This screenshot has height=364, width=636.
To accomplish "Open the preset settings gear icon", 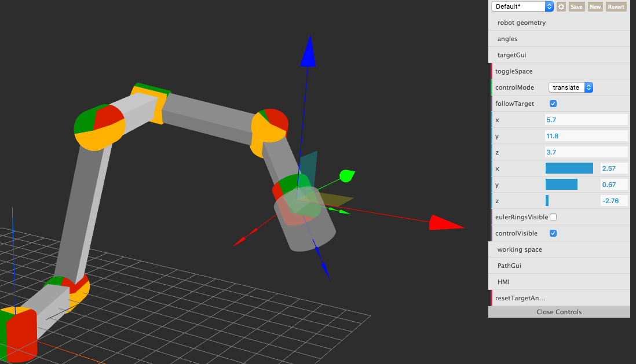I will [561, 6].
